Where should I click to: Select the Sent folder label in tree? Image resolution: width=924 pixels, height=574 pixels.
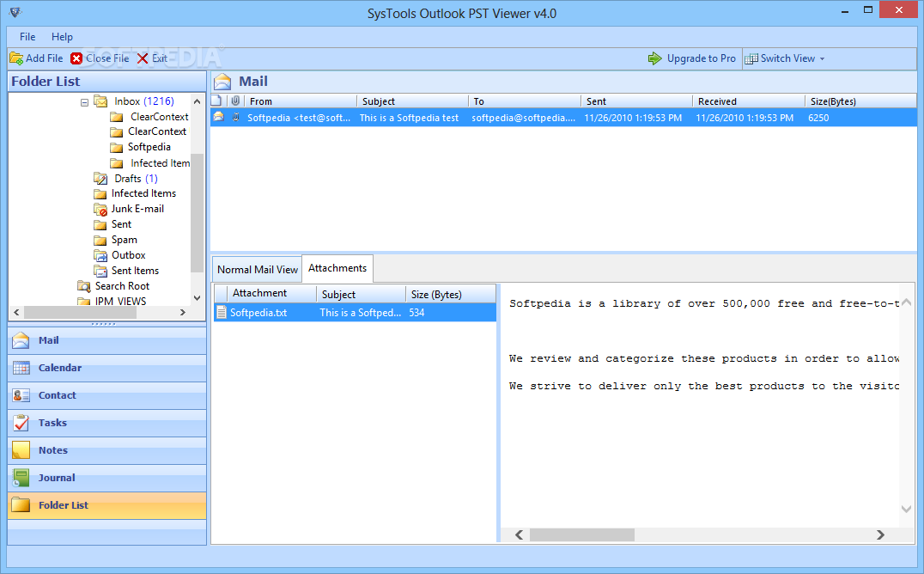[x=121, y=224]
